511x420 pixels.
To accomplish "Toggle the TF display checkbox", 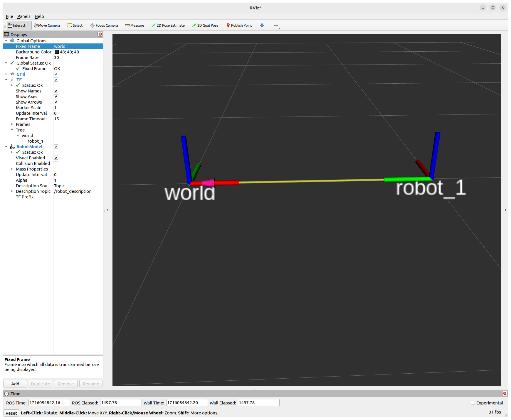I will pos(56,80).
